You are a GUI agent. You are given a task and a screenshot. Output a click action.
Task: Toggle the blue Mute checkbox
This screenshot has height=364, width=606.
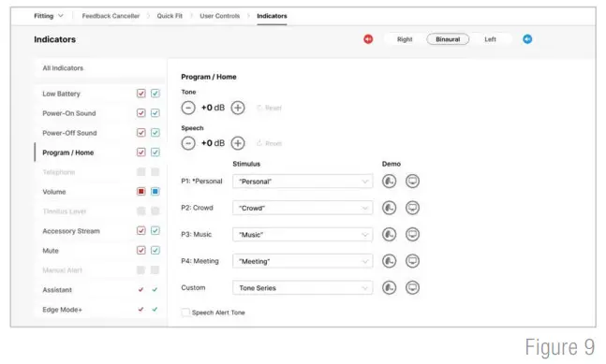(x=155, y=251)
